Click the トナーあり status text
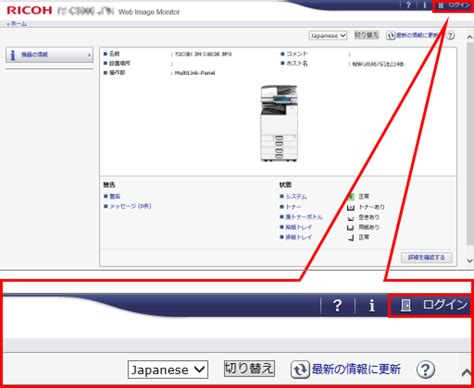 [371, 207]
